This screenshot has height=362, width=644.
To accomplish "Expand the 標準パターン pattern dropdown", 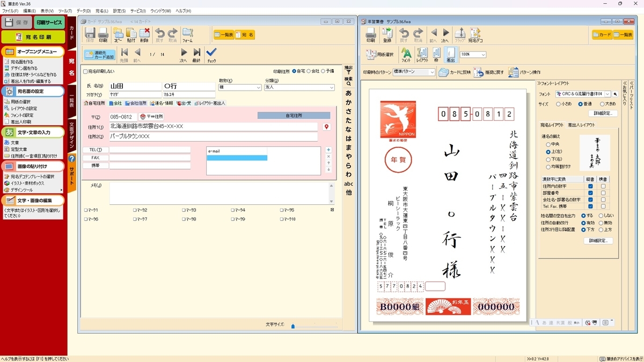I will click(414, 72).
